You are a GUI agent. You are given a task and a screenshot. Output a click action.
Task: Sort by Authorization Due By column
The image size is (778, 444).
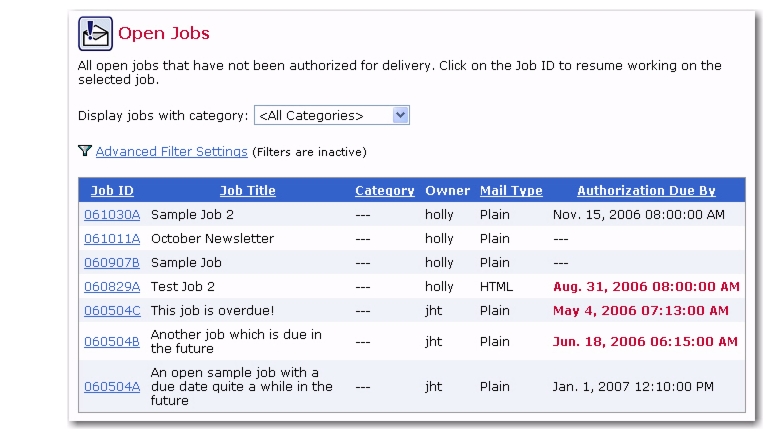tap(646, 190)
